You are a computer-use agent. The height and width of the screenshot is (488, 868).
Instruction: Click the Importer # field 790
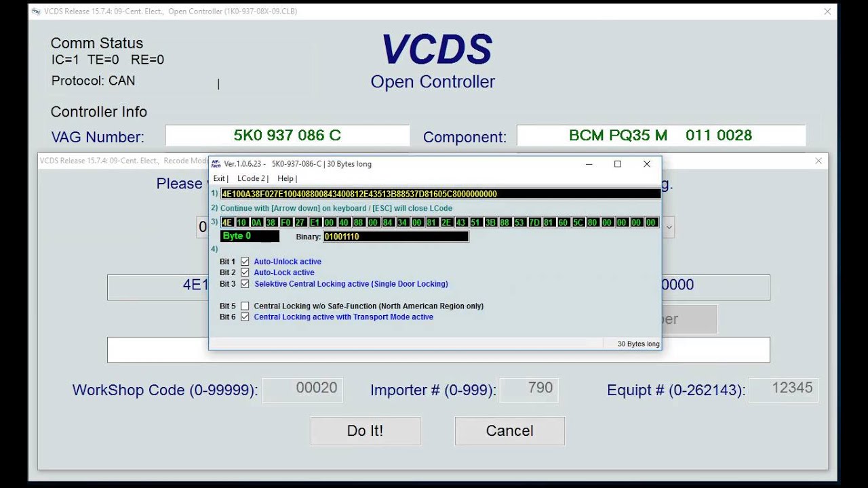point(529,389)
